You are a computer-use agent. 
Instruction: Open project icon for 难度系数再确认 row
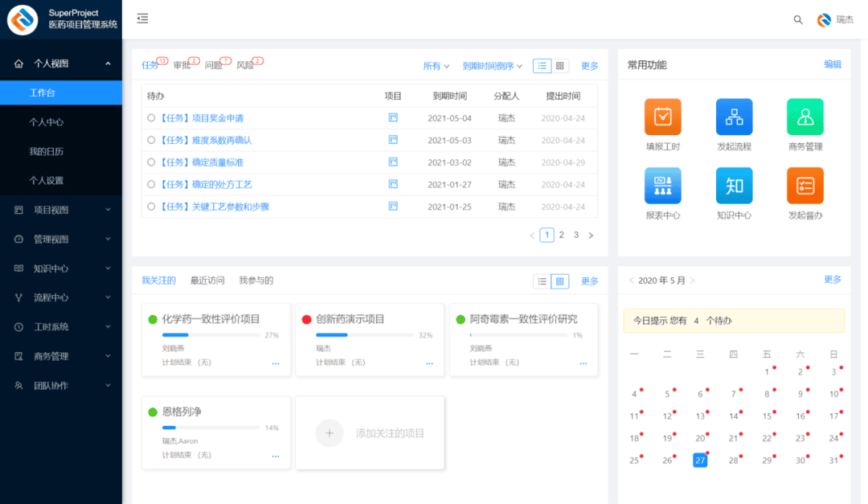coord(393,140)
